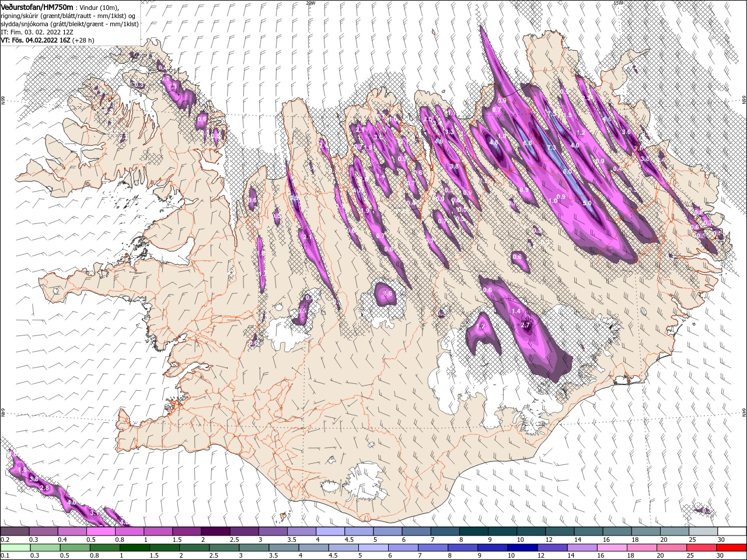The image size is (747, 560).
Task: Click the '6.8' precipitation value on the map
Action: [x=528, y=143]
